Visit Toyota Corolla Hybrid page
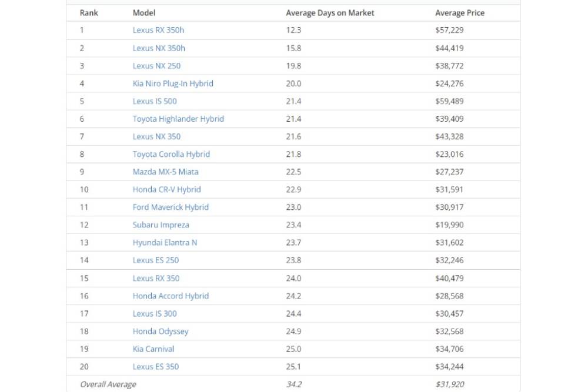 pos(171,154)
